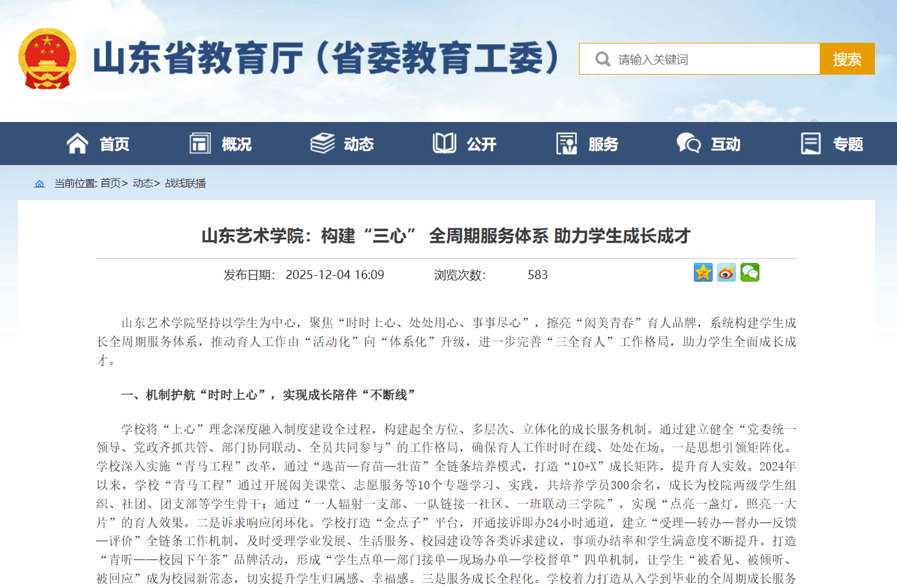The height and width of the screenshot is (588, 897).
Task: Click the open book icon beside 公开
Action: coord(445,143)
